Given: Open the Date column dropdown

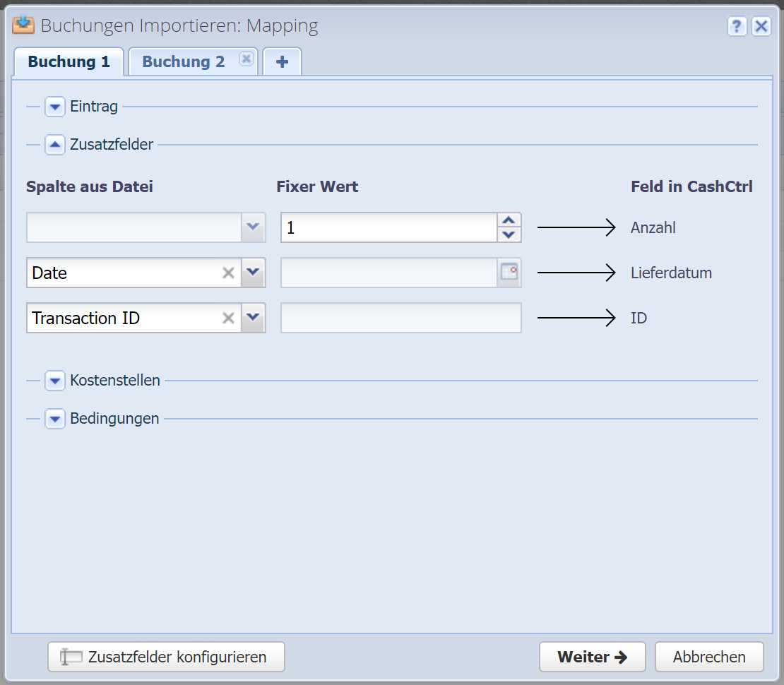Looking at the screenshot, I should (254, 273).
